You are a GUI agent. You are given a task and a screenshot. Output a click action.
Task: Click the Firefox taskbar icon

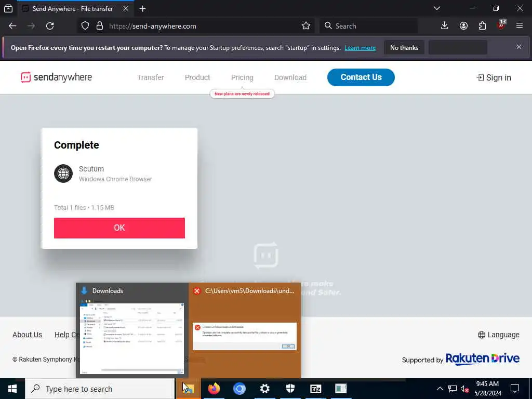point(214,389)
